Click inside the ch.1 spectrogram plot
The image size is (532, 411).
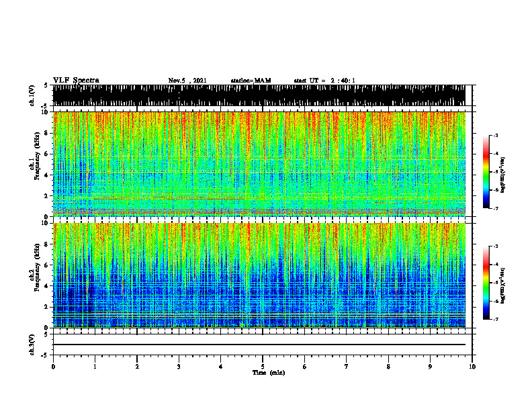(259, 164)
